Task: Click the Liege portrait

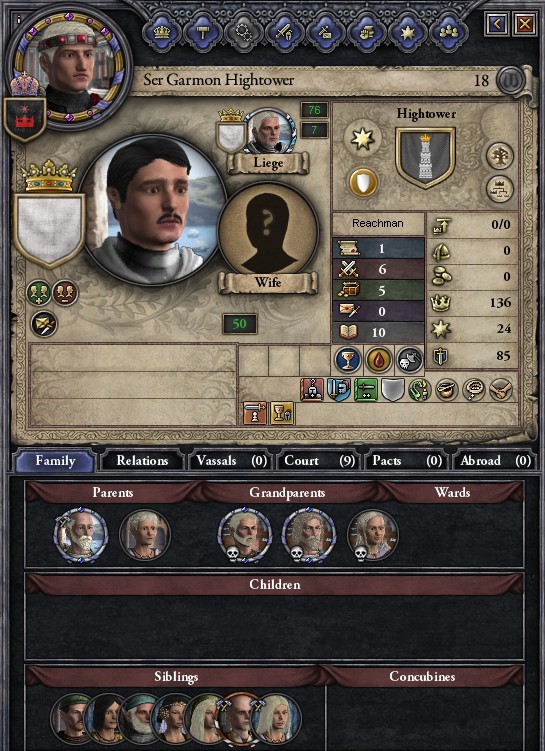Action: tap(269, 131)
